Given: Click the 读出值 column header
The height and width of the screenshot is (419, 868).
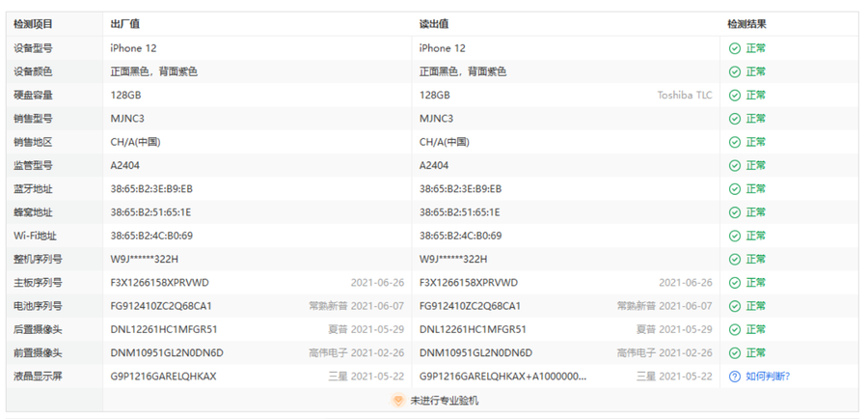Looking at the screenshot, I should (x=434, y=24).
